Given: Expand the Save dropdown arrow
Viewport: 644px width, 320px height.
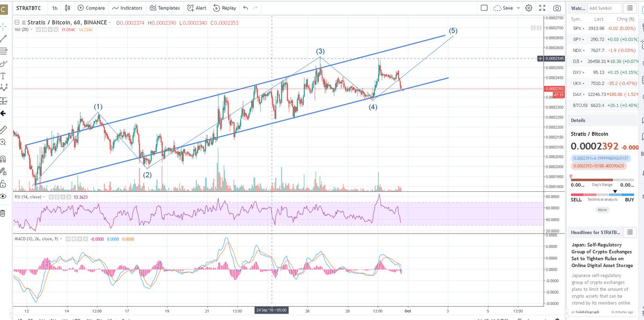Looking at the screenshot, I should [518, 8].
